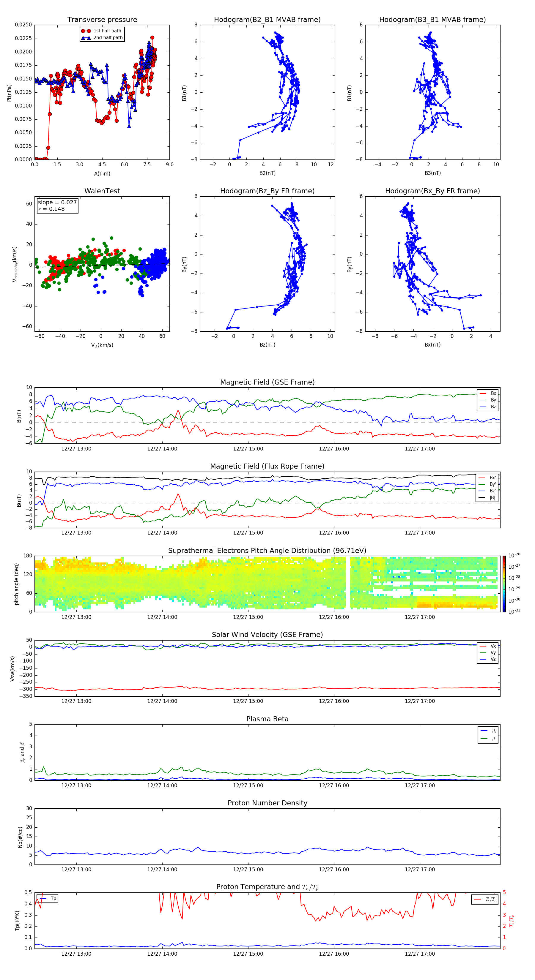Click the "WalenTest" plot title
The width and height of the screenshot is (535, 980).
click(x=102, y=191)
